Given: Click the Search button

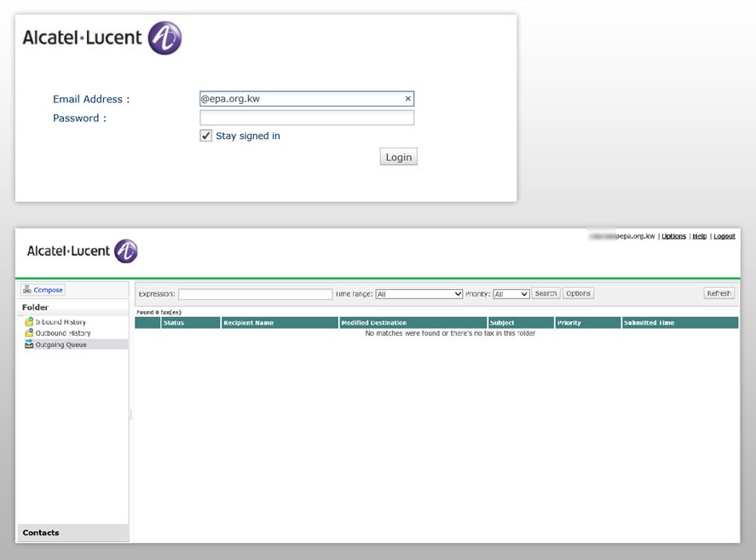Looking at the screenshot, I should click(545, 293).
